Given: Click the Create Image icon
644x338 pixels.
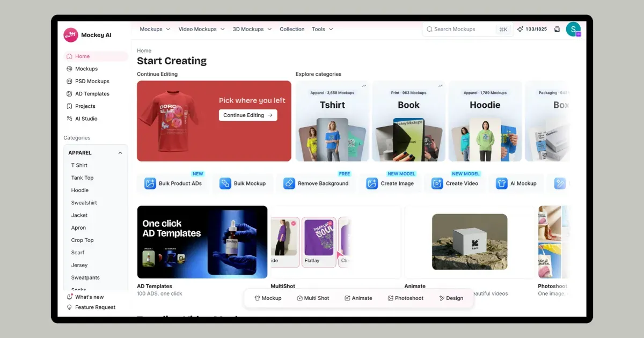Looking at the screenshot, I should [372, 183].
